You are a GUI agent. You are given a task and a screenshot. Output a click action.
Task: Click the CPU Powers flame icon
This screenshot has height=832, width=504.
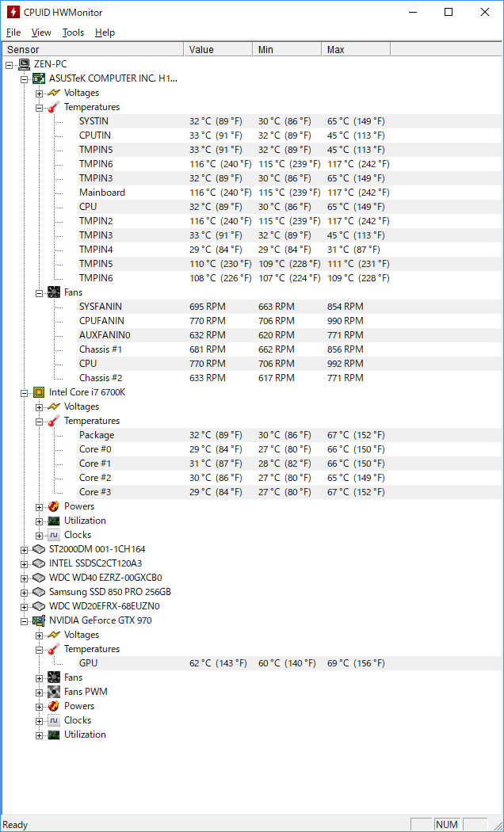(x=54, y=506)
